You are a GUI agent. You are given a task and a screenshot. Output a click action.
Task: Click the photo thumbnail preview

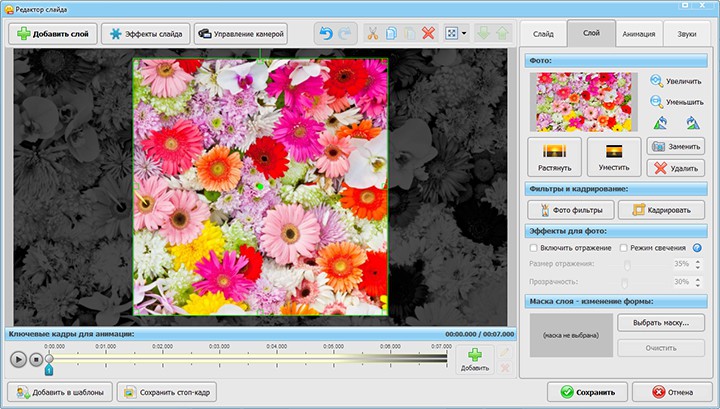coord(584,102)
